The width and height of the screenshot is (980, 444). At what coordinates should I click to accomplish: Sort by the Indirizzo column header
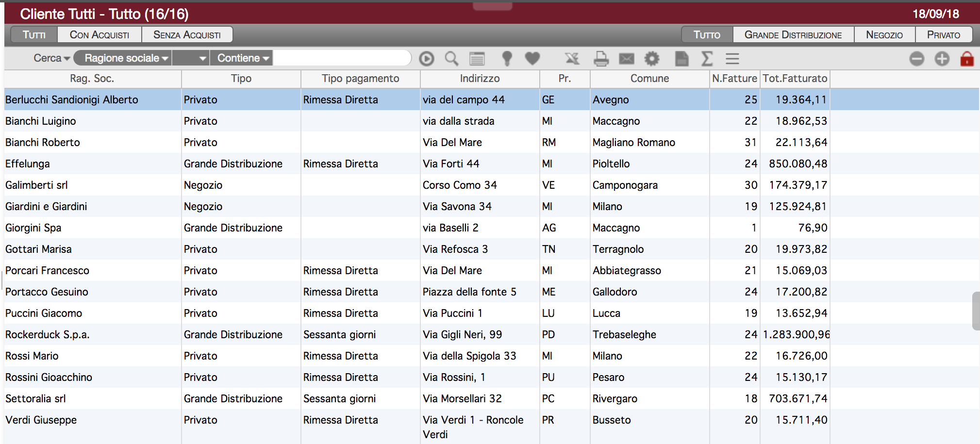480,79
